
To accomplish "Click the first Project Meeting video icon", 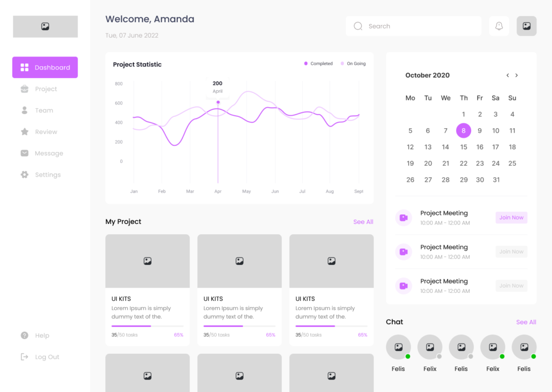I will [403, 218].
